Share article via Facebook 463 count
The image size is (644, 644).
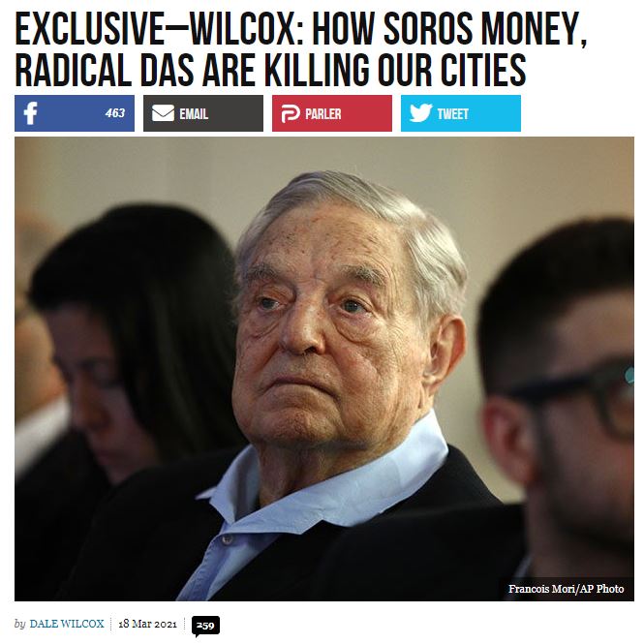point(114,113)
